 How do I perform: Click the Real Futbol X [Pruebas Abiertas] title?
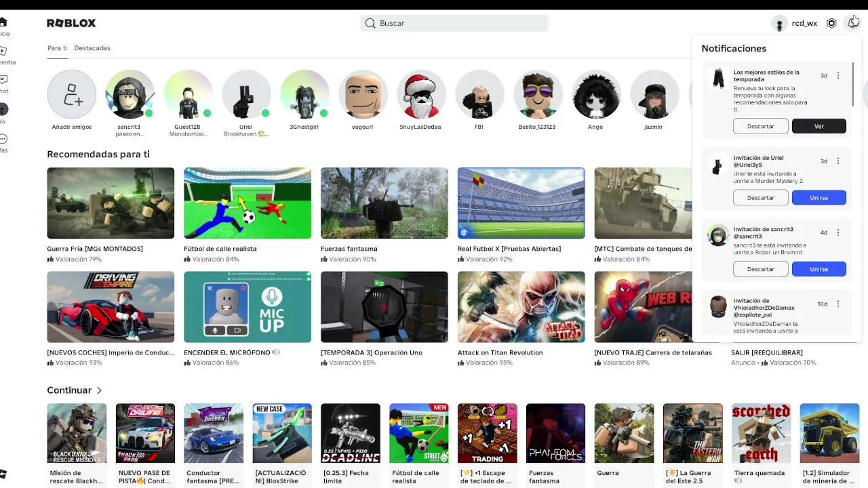[x=509, y=249]
